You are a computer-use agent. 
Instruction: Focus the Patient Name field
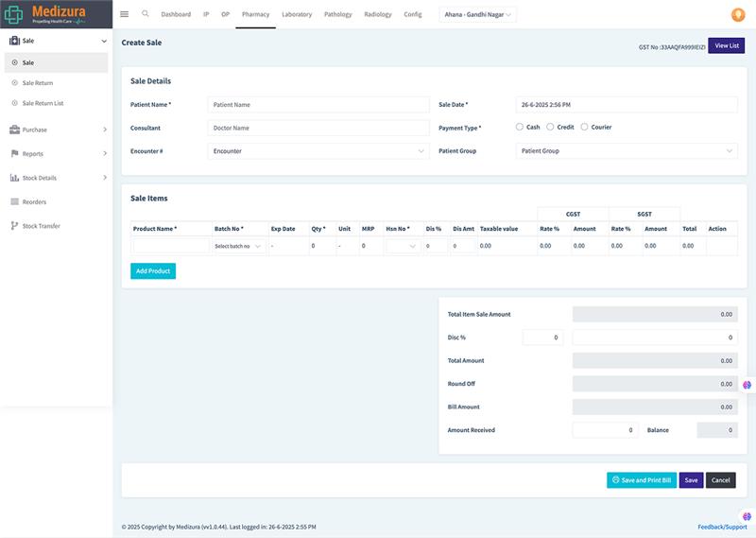click(x=318, y=105)
